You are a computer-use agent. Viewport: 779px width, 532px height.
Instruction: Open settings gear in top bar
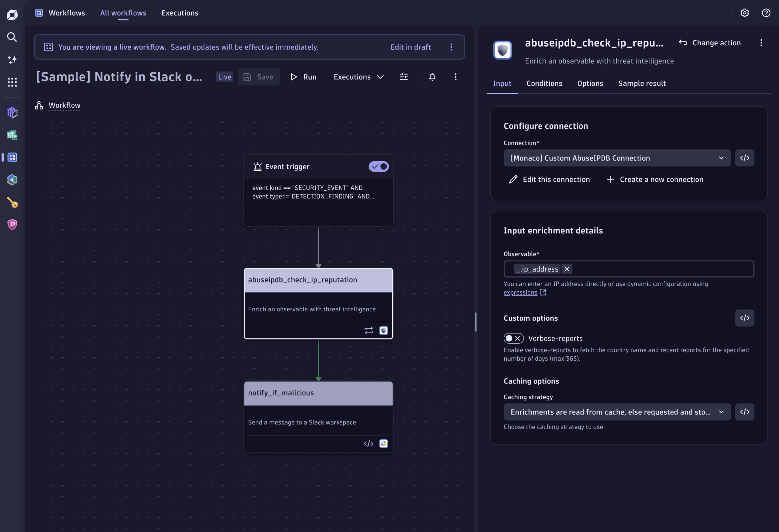pos(745,13)
